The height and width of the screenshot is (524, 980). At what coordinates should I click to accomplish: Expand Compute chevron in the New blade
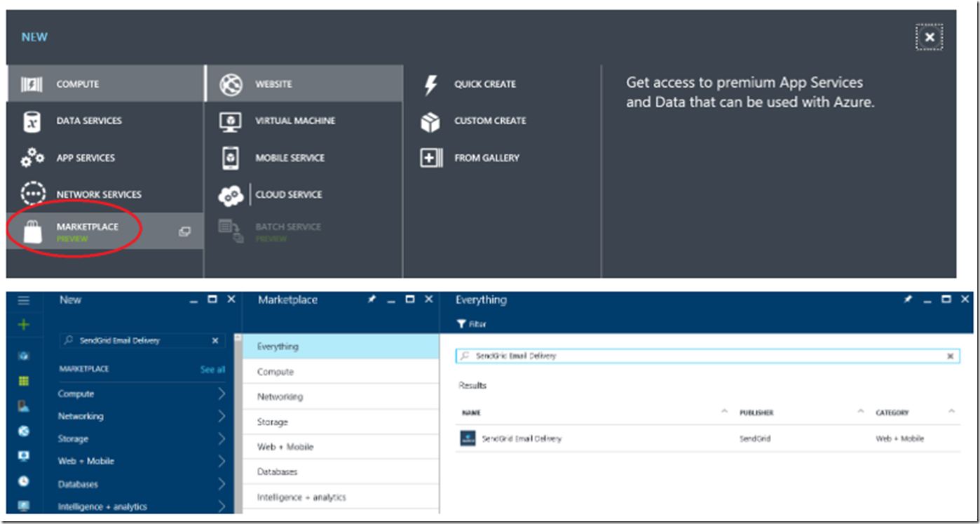coord(222,394)
